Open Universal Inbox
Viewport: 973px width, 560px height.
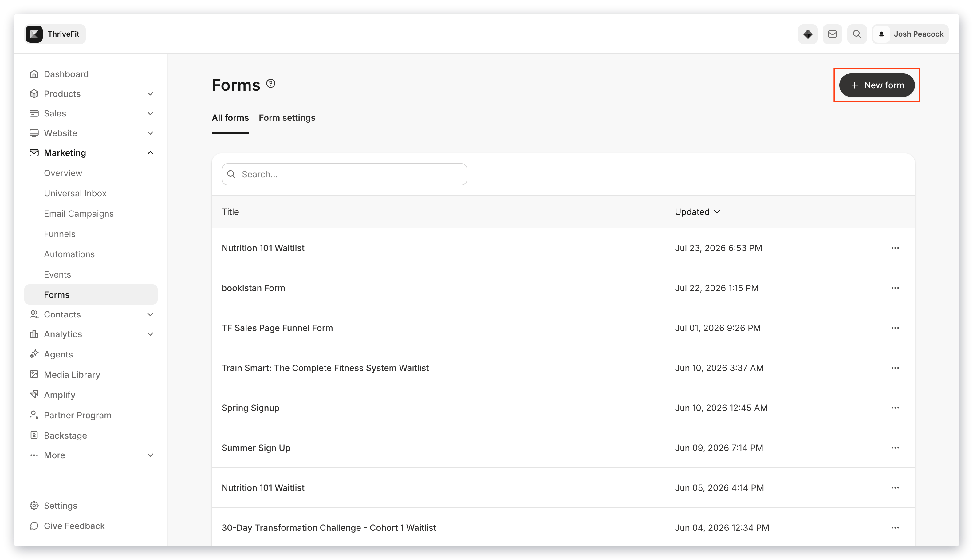coord(75,193)
